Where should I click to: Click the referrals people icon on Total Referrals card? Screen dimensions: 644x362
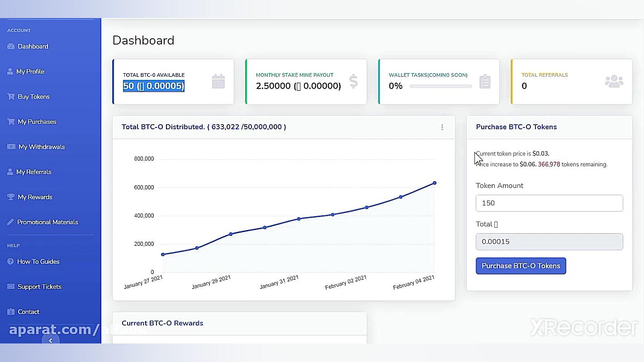[x=614, y=81]
